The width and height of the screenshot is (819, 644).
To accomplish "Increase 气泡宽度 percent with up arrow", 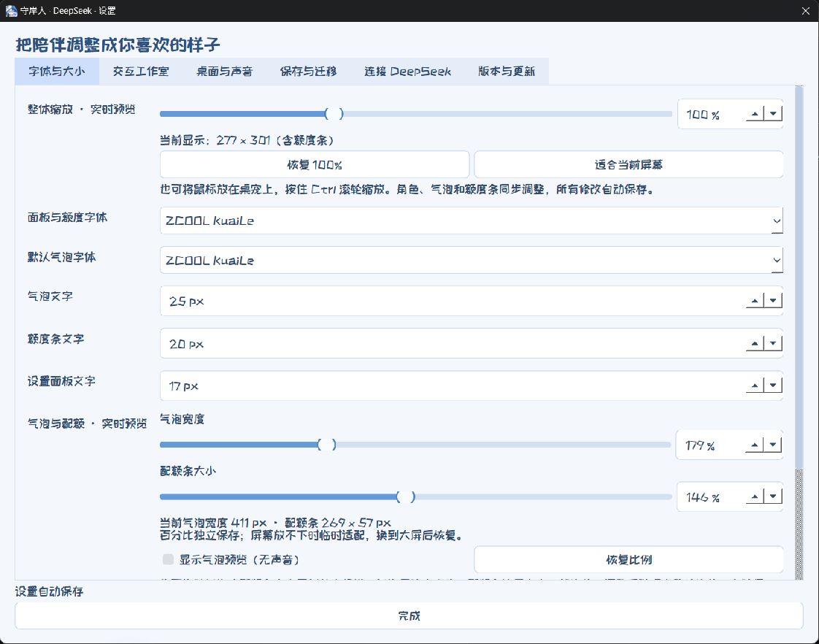I will point(755,445).
